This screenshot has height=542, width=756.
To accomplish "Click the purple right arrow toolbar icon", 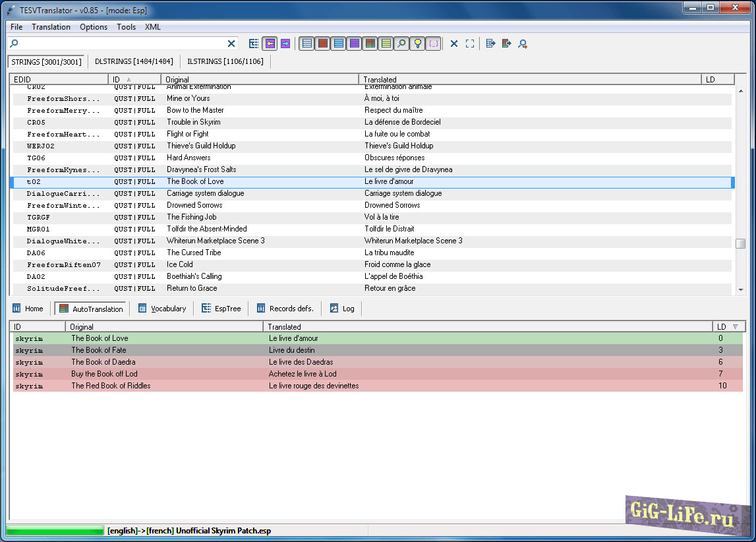I will point(285,44).
